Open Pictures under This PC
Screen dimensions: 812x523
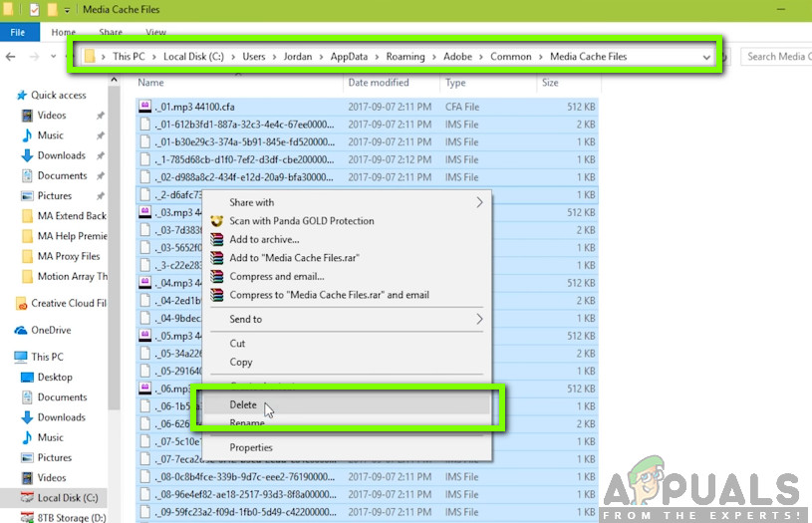pos(55,458)
